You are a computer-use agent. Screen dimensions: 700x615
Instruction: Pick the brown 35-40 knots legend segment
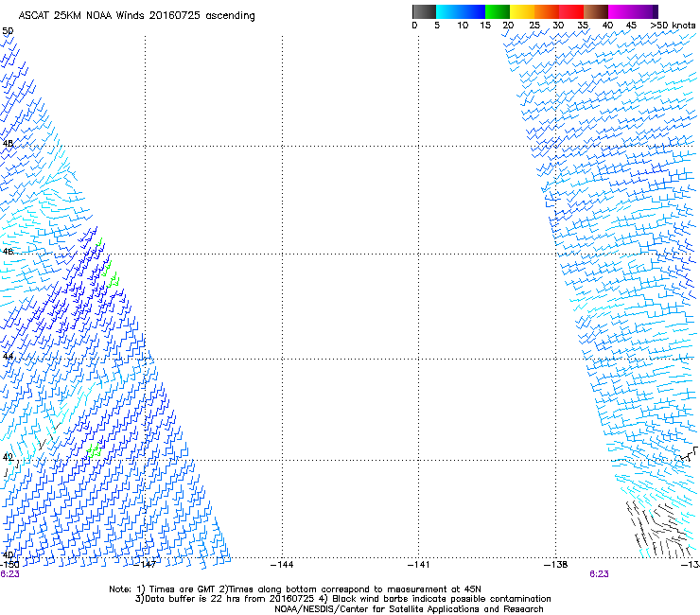point(596,11)
